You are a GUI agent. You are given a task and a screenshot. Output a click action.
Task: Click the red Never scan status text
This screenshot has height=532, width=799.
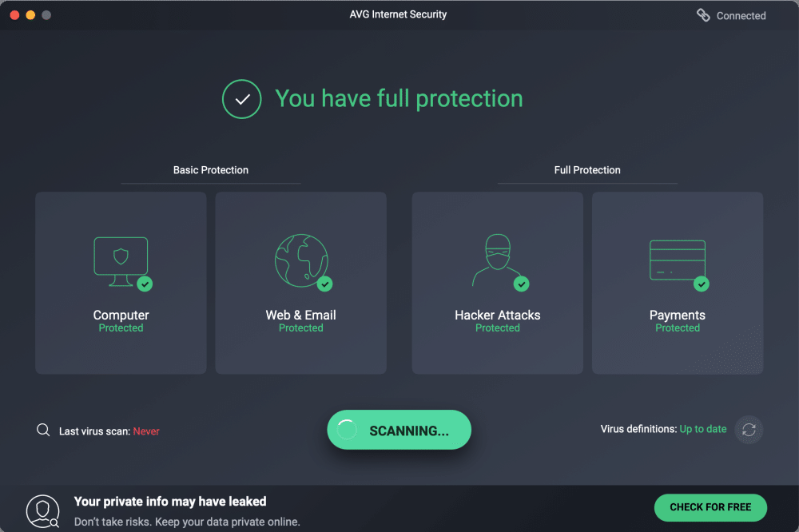(x=146, y=431)
